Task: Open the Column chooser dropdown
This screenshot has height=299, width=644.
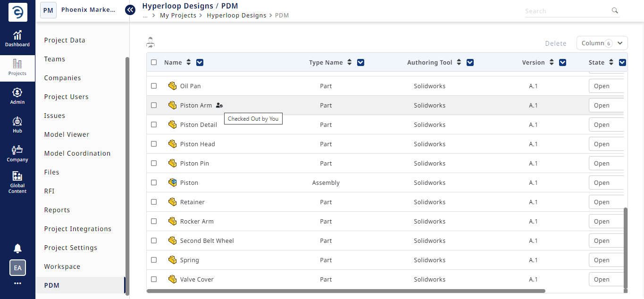Action: (602, 43)
